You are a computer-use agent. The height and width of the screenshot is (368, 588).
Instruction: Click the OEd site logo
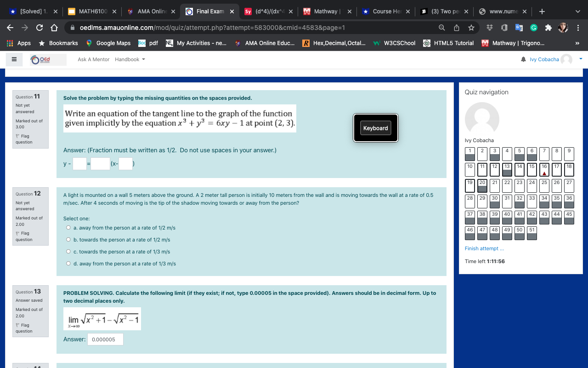click(x=48, y=59)
